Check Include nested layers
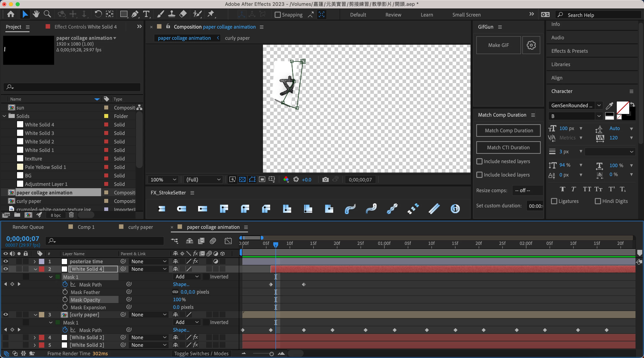 pyautogui.click(x=479, y=161)
